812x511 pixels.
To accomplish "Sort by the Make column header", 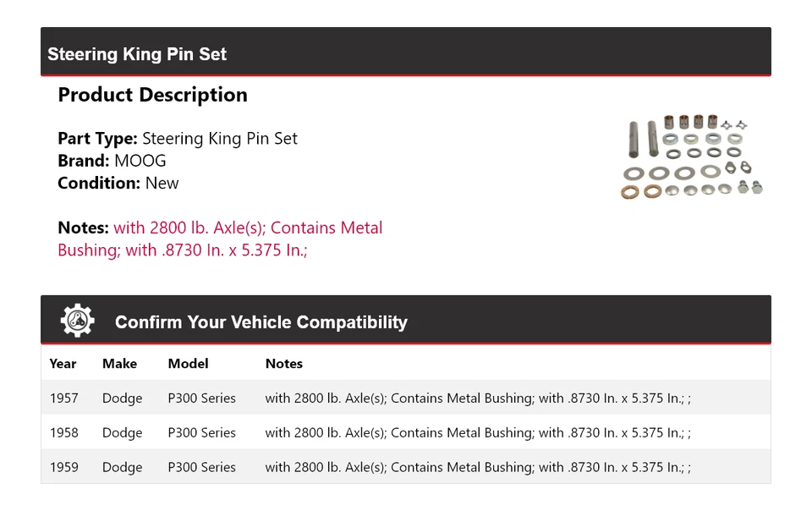I will tap(119, 364).
